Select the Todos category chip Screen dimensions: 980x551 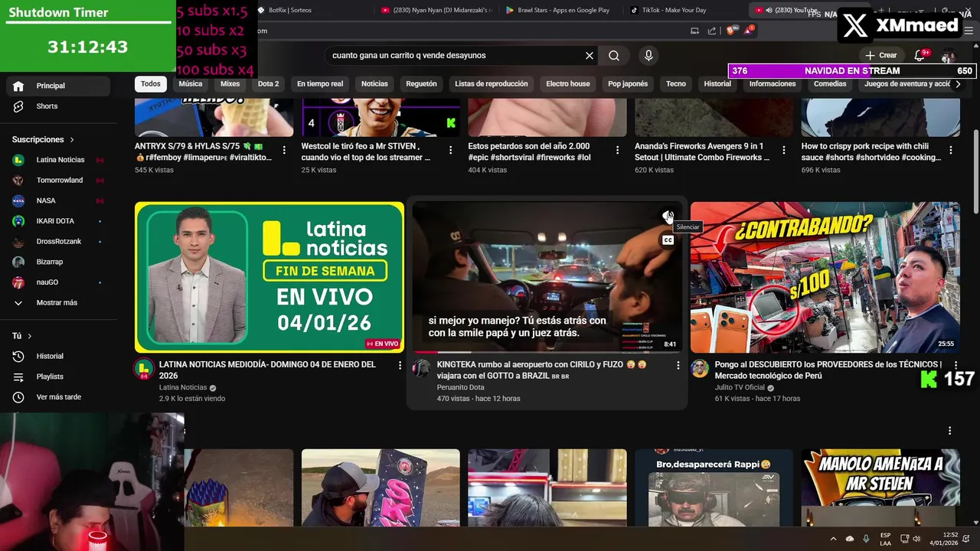(151, 84)
